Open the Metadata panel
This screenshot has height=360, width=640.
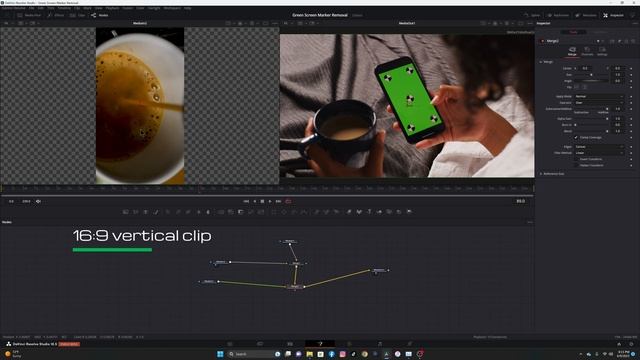pos(586,15)
